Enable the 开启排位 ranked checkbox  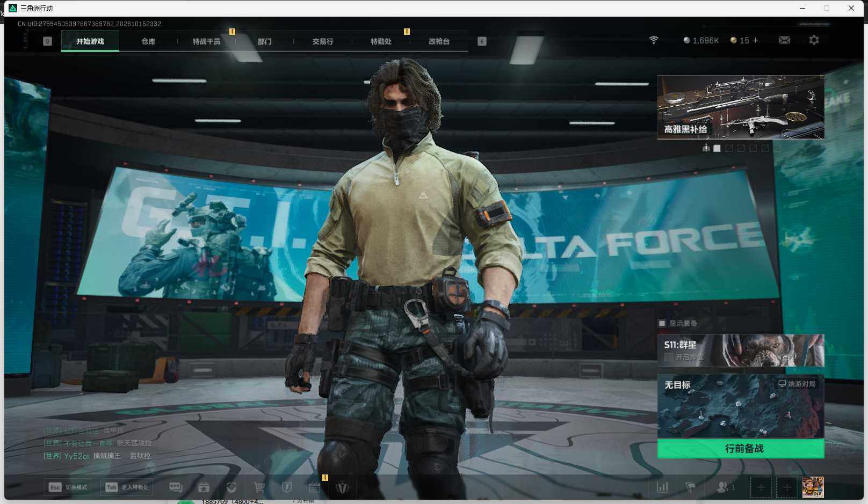[669, 357]
